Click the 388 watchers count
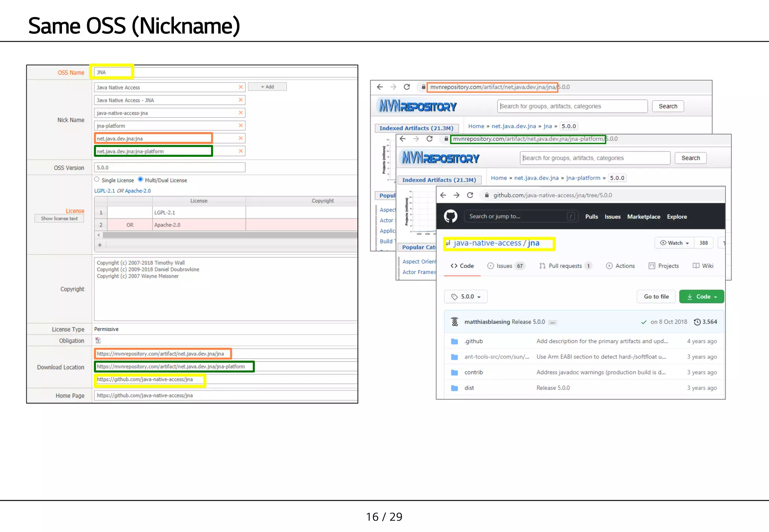Screen dimensions: 769x532 point(704,243)
